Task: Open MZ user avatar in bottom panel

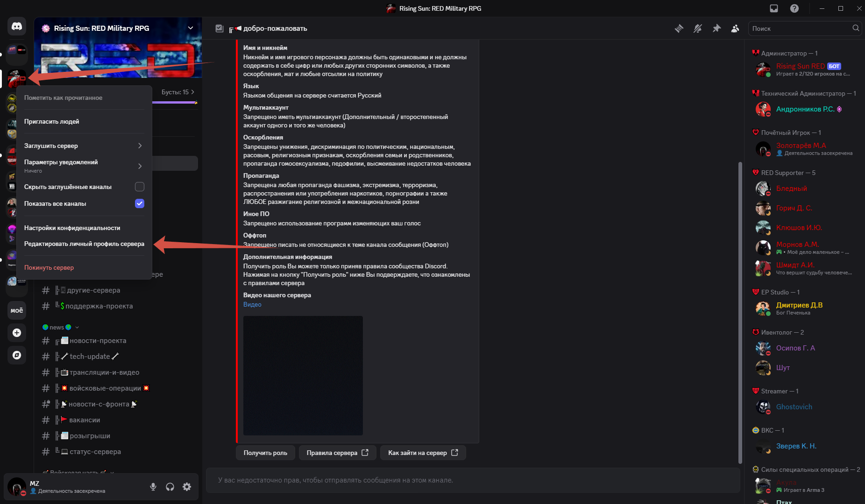Action: 17,487
